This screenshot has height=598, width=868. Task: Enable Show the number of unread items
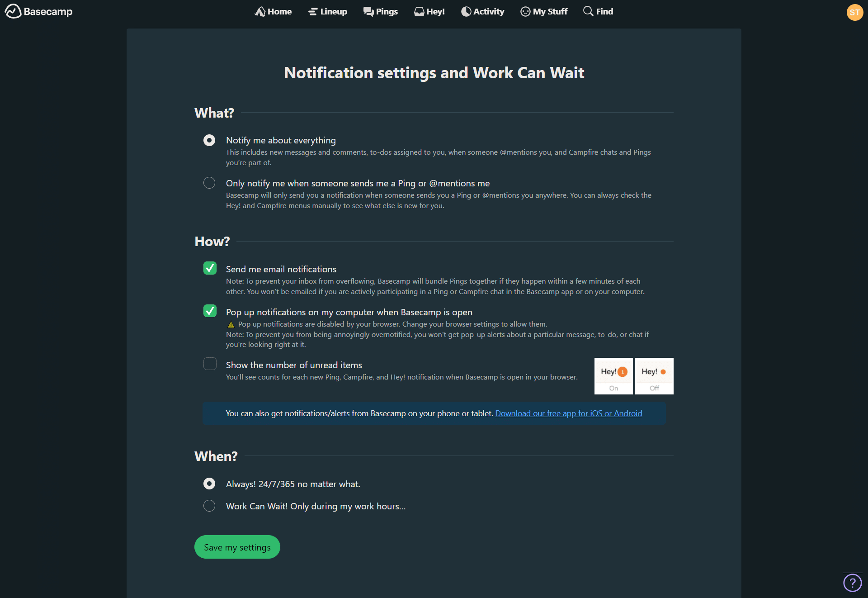click(210, 364)
